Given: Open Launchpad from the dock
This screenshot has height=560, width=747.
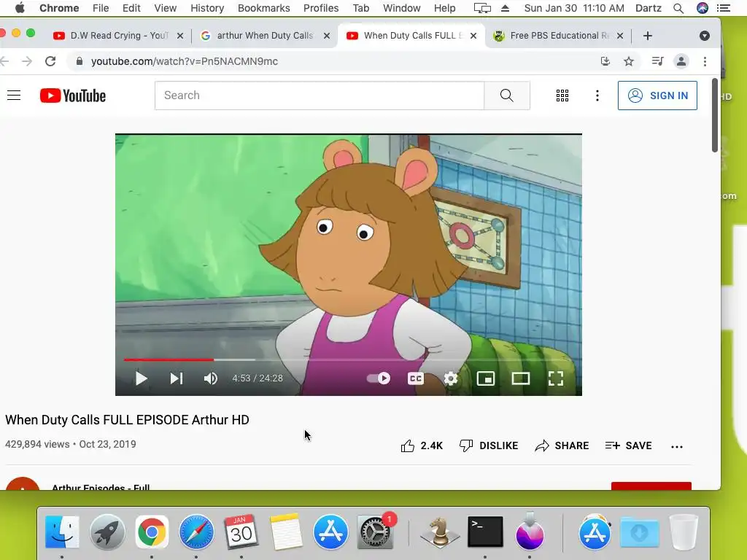Looking at the screenshot, I should point(107,532).
